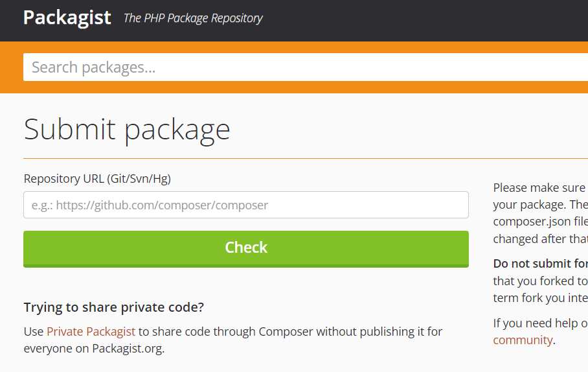Click the composer.json file text
The width and height of the screenshot is (588, 372).
click(x=540, y=222)
